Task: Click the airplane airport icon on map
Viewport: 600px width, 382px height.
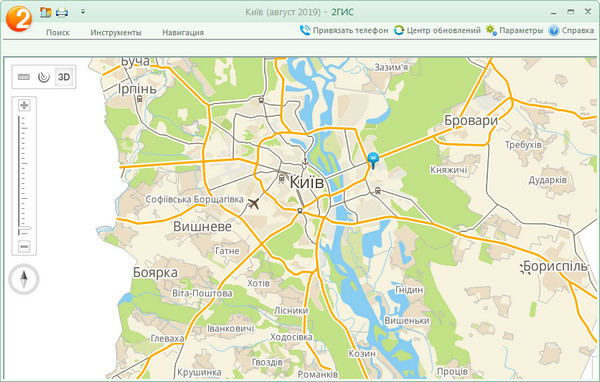Action: click(254, 204)
